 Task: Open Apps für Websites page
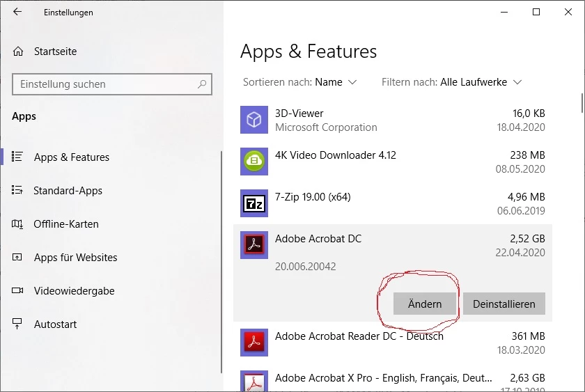coord(75,258)
